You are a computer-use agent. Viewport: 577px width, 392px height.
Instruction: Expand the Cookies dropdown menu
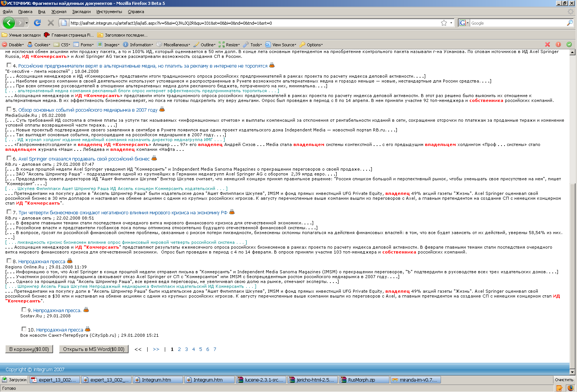pyautogui.click(x=39, y=44)
